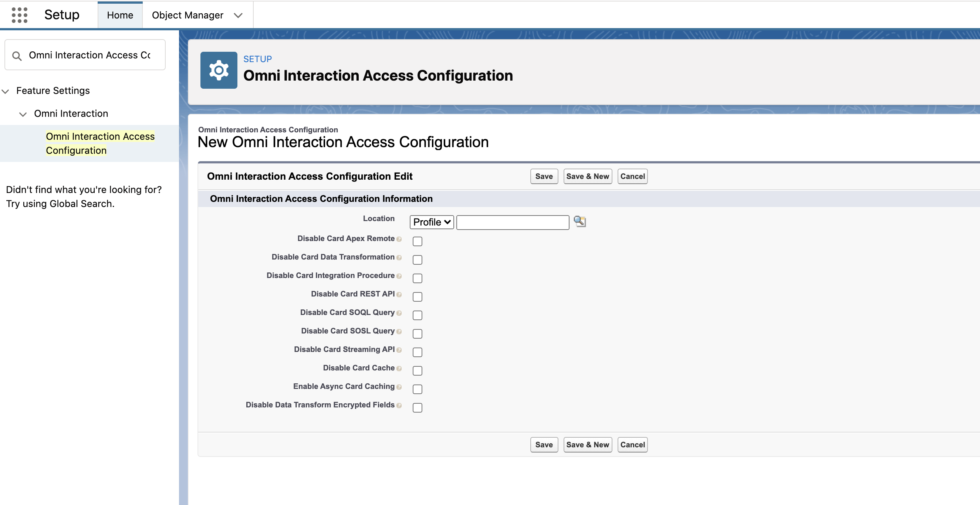
Task: Check Disable Card SOQL Query checkbox
Action: 418,315
